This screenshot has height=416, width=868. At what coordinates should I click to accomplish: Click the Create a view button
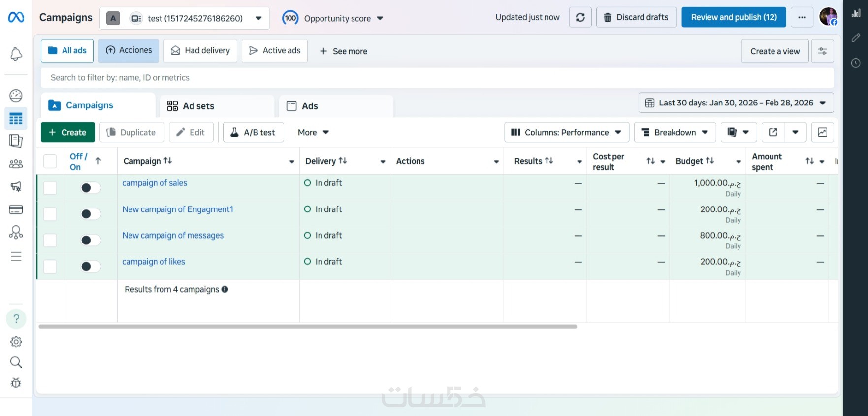click(x=775, y=51)
